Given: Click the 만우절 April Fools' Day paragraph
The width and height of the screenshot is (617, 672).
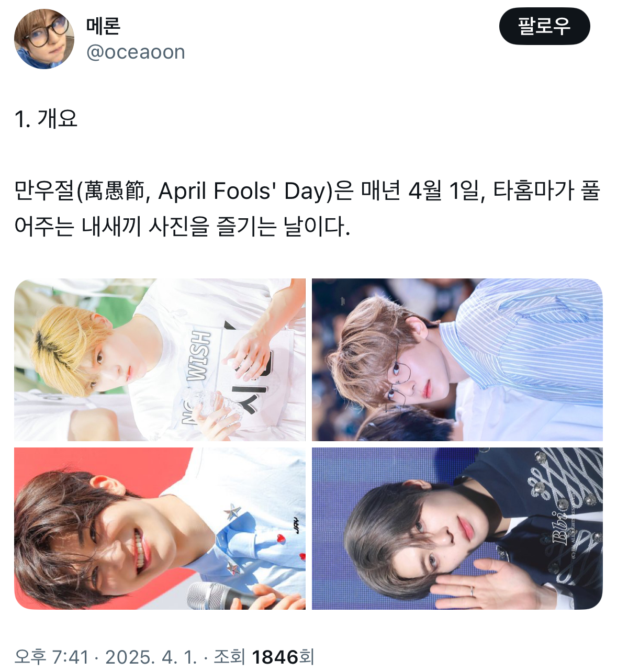Looking at the screenshot, I should tap(307, 208).
